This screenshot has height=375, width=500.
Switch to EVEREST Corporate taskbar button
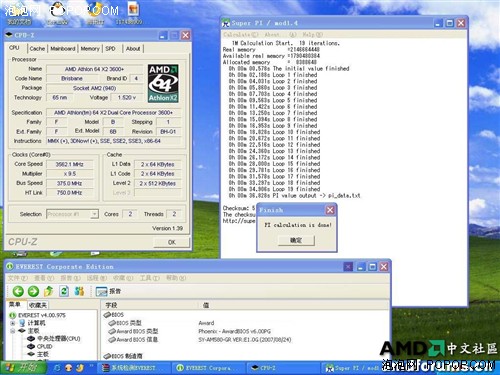tap(208, 368)
